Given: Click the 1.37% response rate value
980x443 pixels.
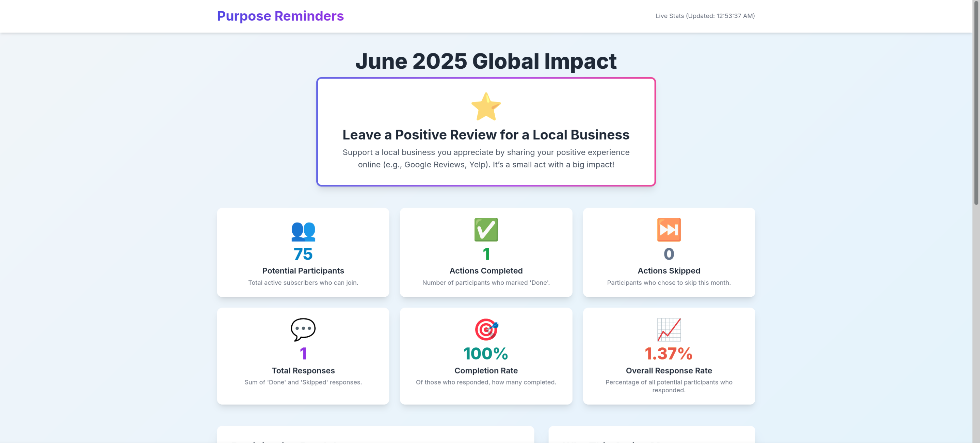Looking at the screenshot, I should coord(669,354).
